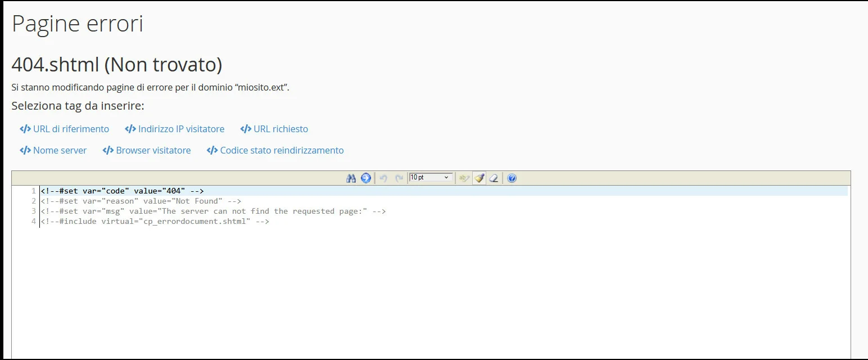Insert the Browser visitatore tag
Viewport: 868px width, 360px height.
click(147, 150)
